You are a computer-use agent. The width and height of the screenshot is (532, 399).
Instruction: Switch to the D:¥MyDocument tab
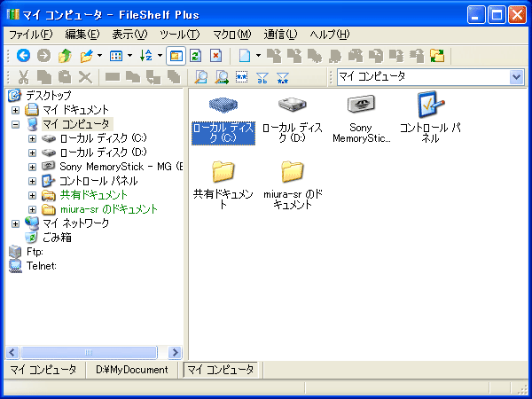click(x=131, y=370)
